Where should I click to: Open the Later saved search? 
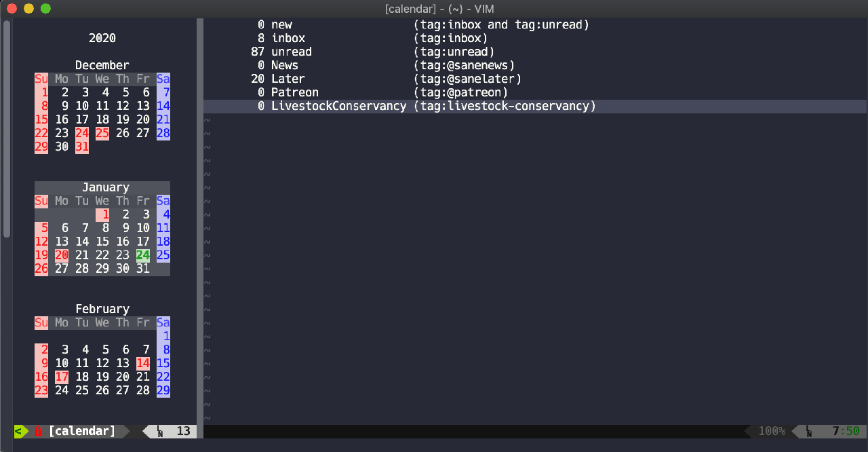[288, 79]
